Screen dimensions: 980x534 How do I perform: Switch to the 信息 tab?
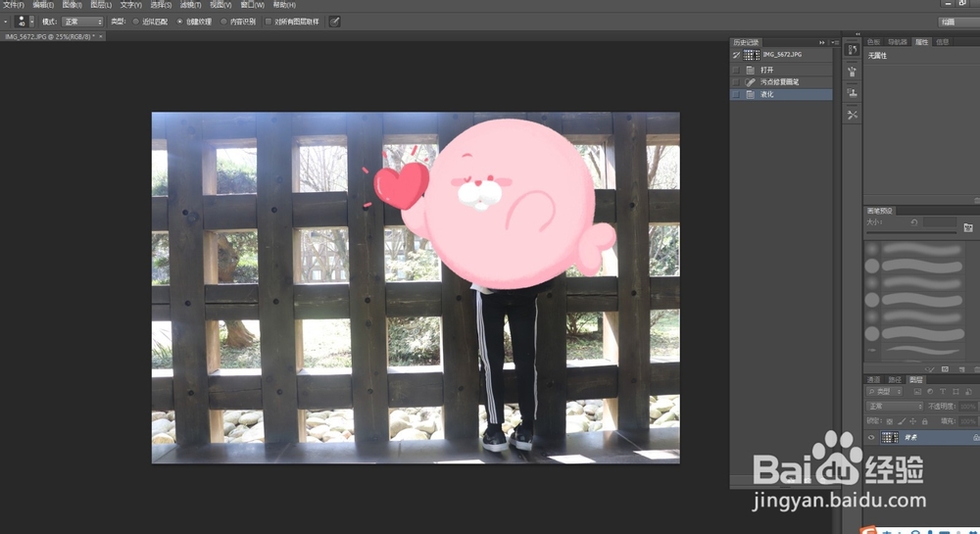(943, 42)
